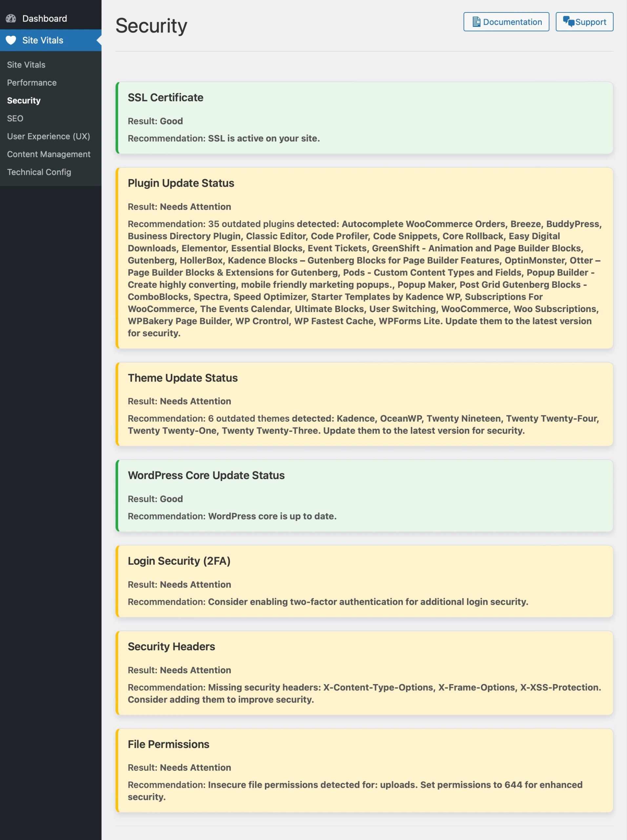Click the SSL Certificate card title
Screen dimensions: 627x840
click(x=166, y=97)
